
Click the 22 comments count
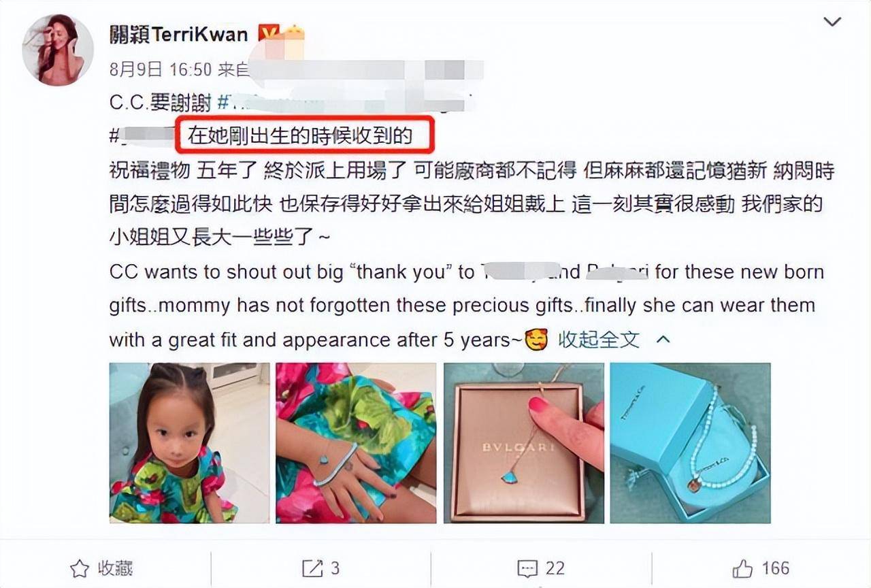point(555,568)
